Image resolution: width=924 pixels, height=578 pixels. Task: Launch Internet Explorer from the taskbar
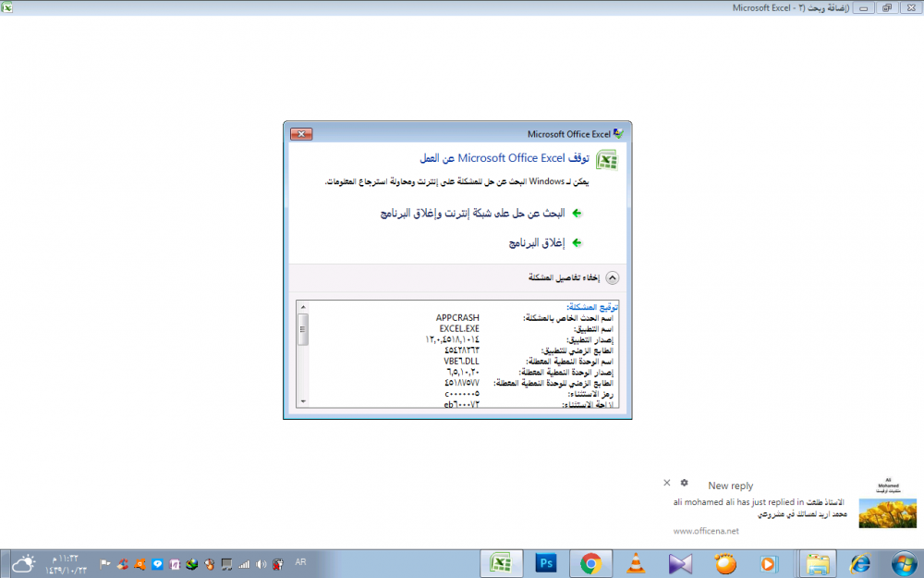pyautogui.click(x=860, y=563)
